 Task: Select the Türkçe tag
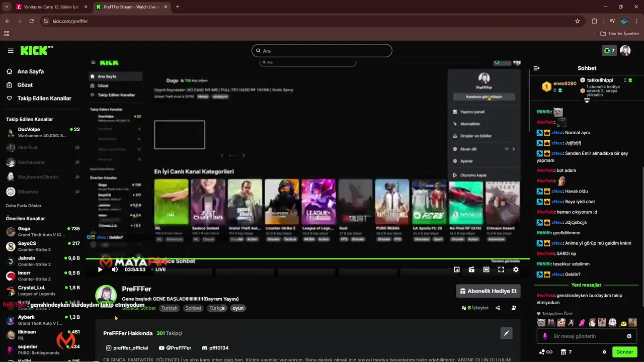[x=217, y=308]
